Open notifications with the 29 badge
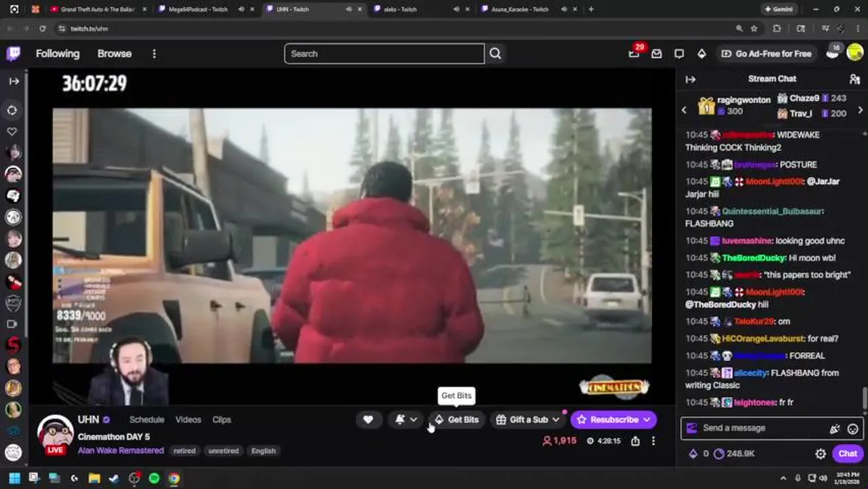 tap(634, 53)
